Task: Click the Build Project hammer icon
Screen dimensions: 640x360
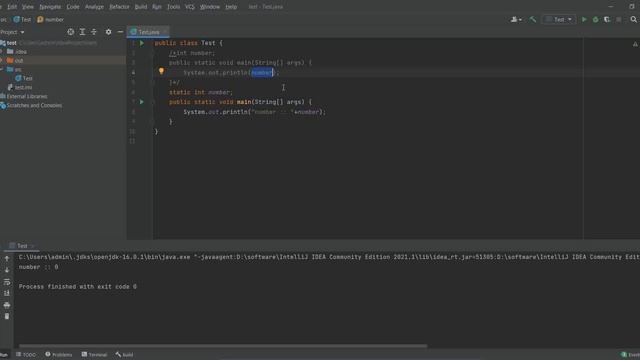Action: coord(533,19)
